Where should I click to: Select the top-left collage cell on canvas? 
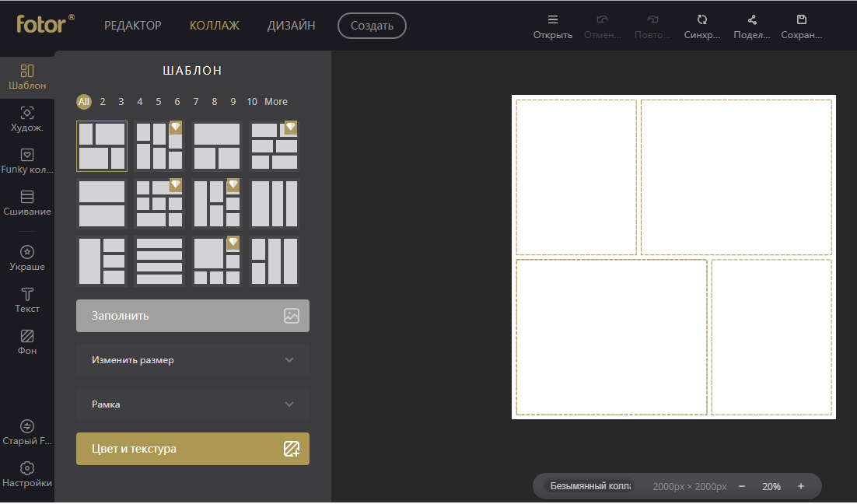(x=576, y=177)
